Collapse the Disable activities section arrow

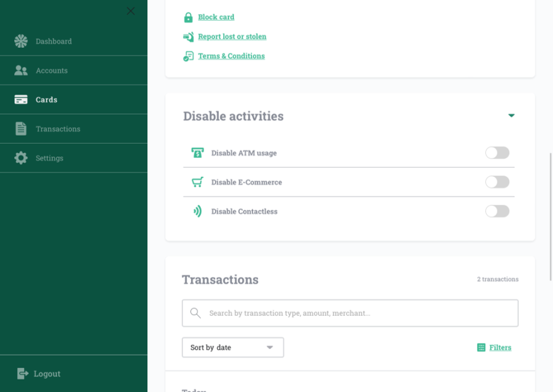(x=511, y=116)
